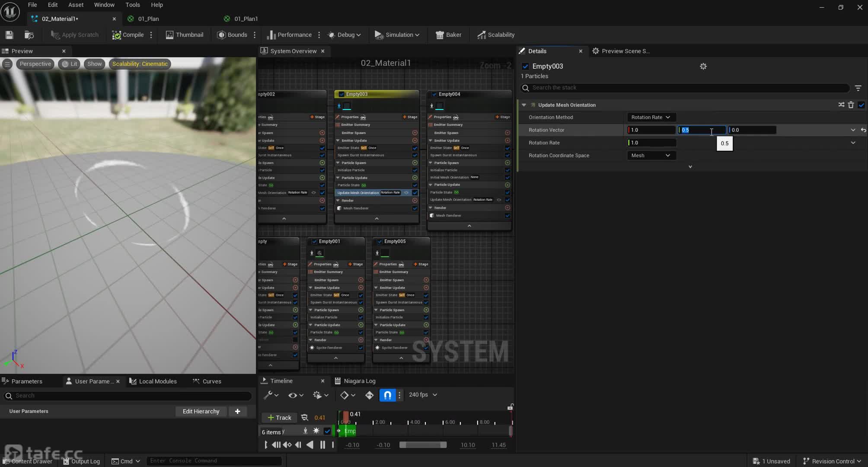
Task: Click the Thumbnail toolbar button
Action: [185, 35]
